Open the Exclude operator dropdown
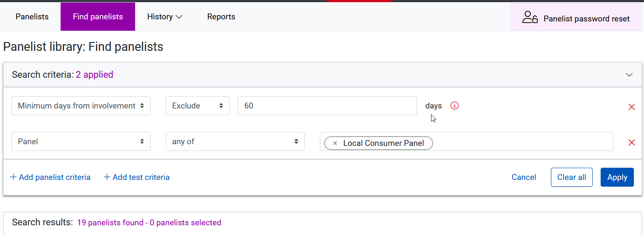Image resolution: width=644 pixels, height=235 pixels. 198,106
